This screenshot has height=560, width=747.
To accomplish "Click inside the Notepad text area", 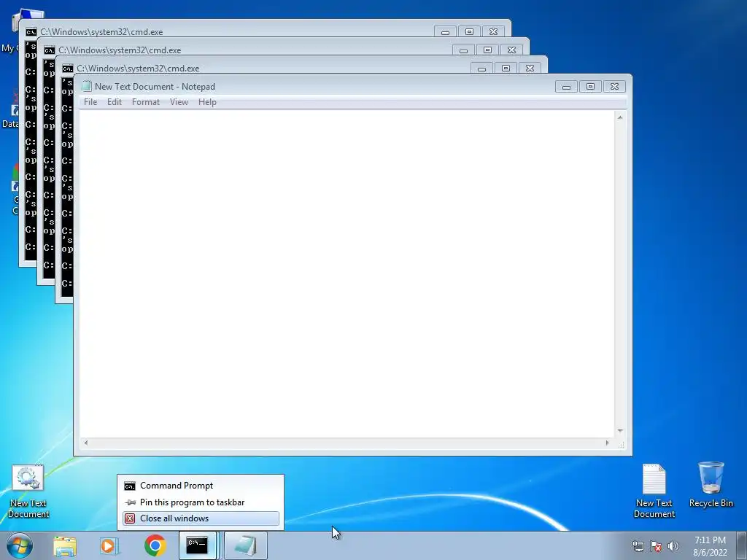I will (x=347, y=274).
